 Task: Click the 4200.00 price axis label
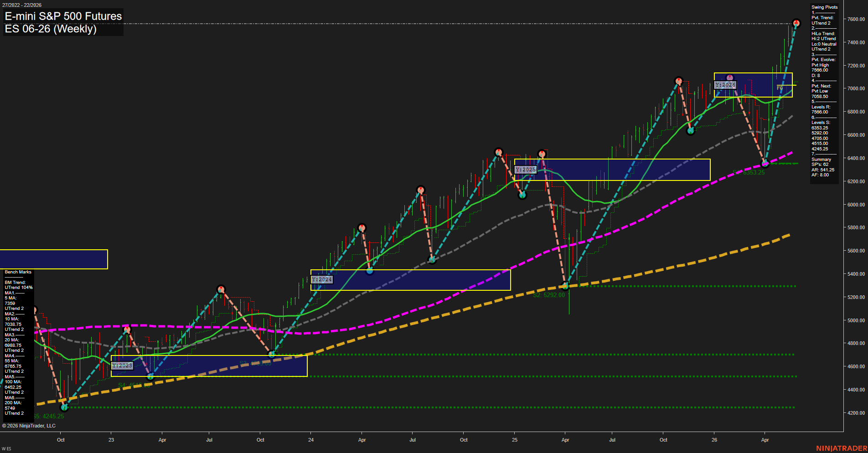click(856, 413)
